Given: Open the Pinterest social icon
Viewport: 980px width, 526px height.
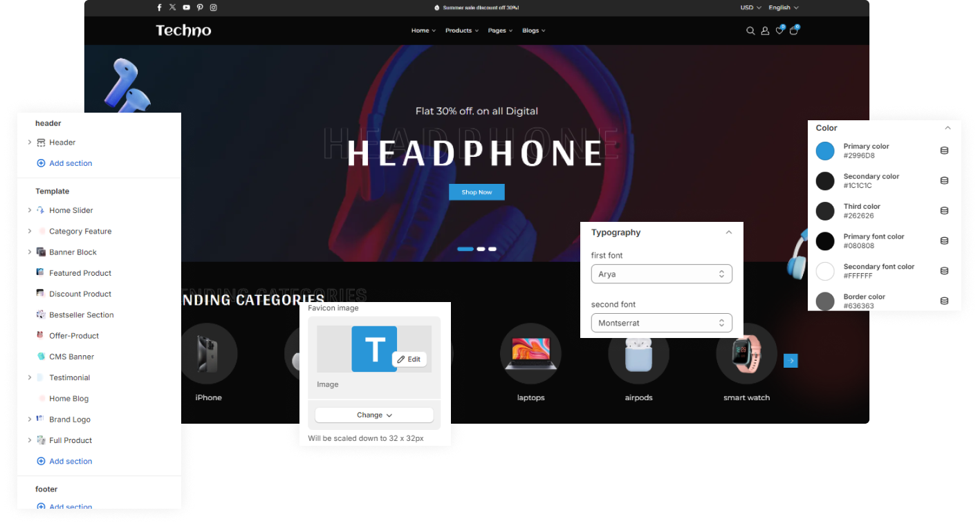Looking at the screenshot, I should (x=200, y=8).
